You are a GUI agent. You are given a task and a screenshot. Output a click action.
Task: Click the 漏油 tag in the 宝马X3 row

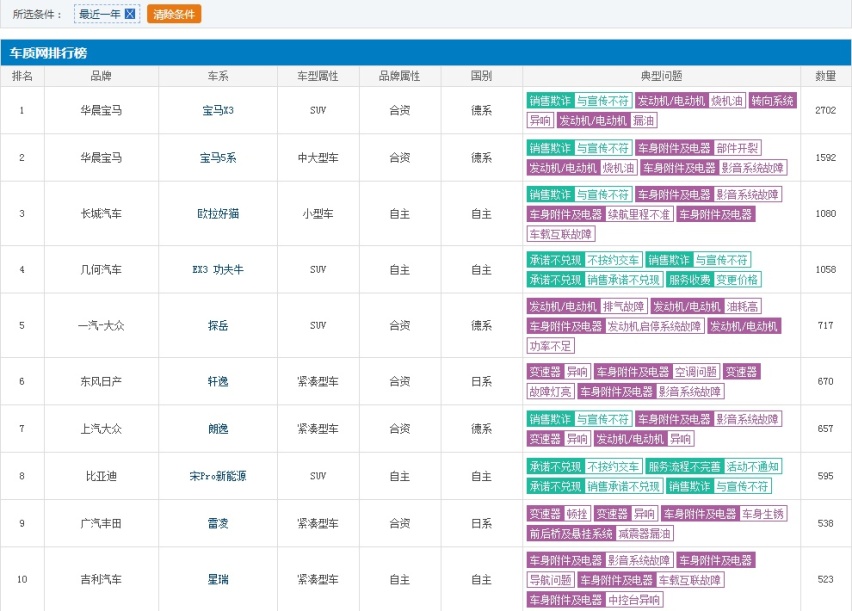pyautogui.click(x=644, y=120)
